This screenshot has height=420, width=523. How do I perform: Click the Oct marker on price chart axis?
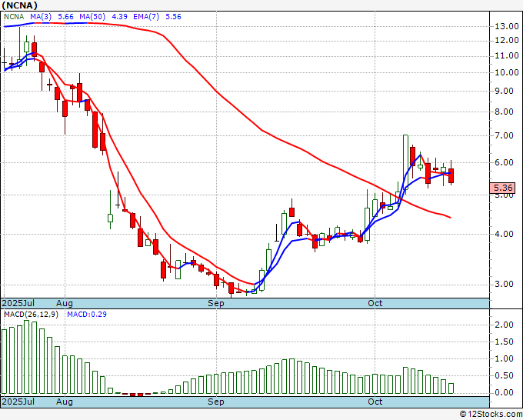[375, 304]
